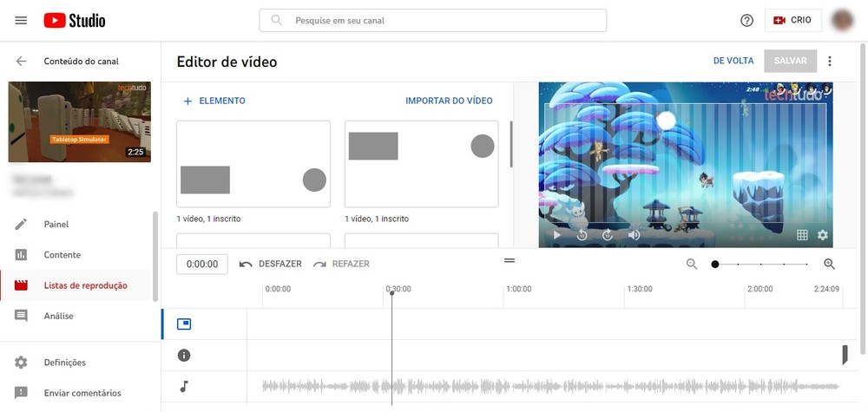Click DESFAZER to undo
The height and width of the screenshot is (412, 868).
point(271,264)
